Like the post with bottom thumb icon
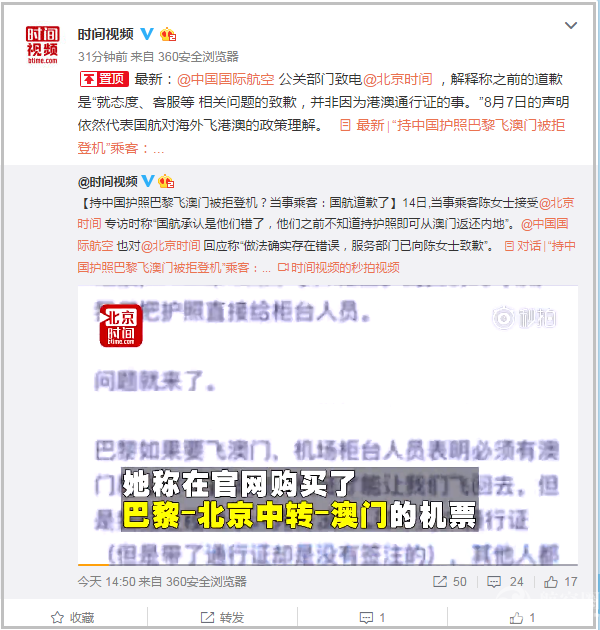This screenshot has width=600, height=630. [x=522, y=617]
